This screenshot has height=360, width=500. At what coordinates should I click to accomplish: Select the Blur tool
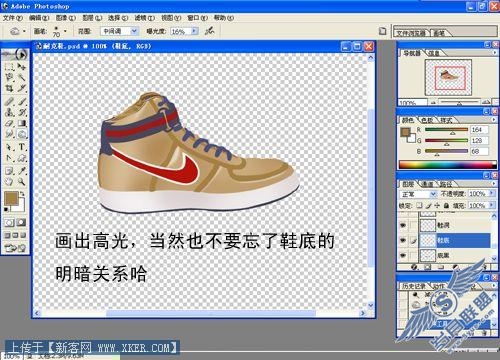pyautogui.click(x=9, y=134)
